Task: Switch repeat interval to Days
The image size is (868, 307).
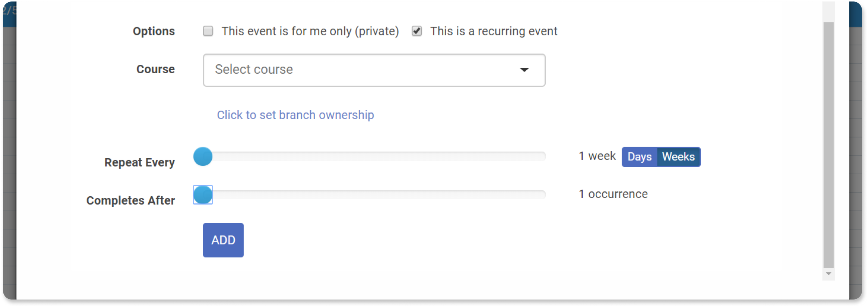Action: (639, 157)
